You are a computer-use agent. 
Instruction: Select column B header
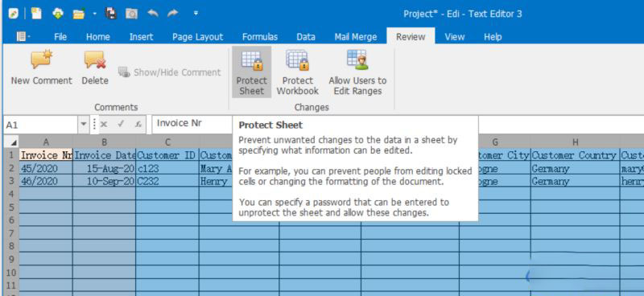tap(105, 142)
